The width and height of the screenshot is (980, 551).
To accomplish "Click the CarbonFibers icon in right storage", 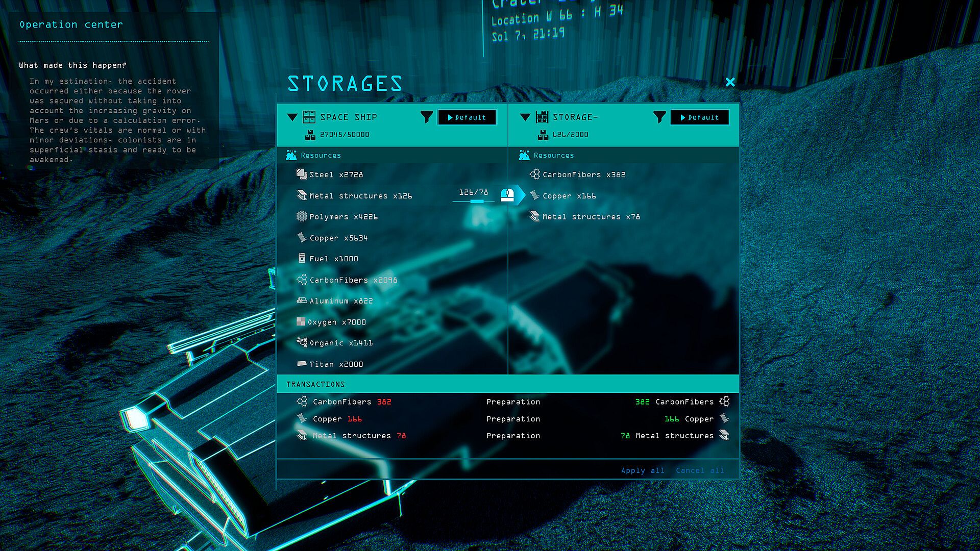I will pos(534,174).
